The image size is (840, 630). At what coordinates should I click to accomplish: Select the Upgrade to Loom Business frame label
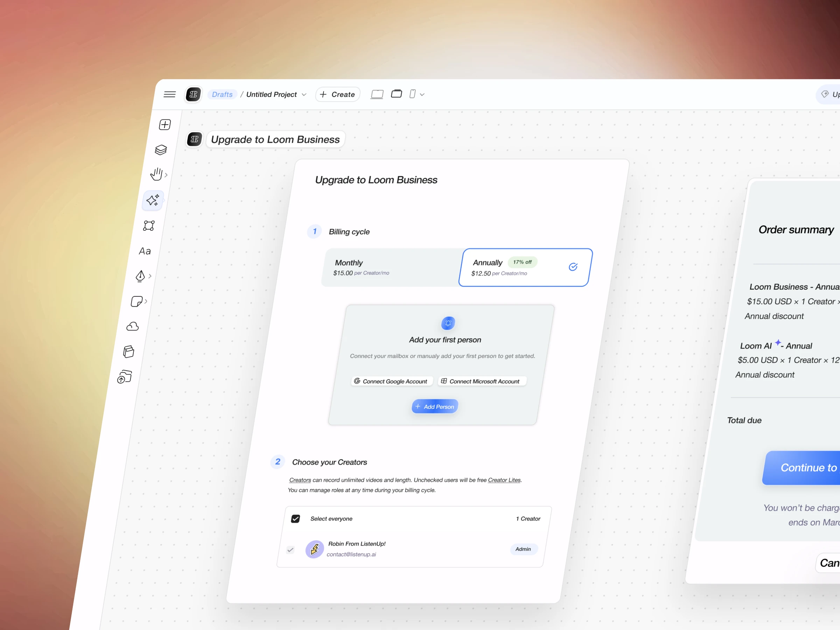(x=275, y=139)
